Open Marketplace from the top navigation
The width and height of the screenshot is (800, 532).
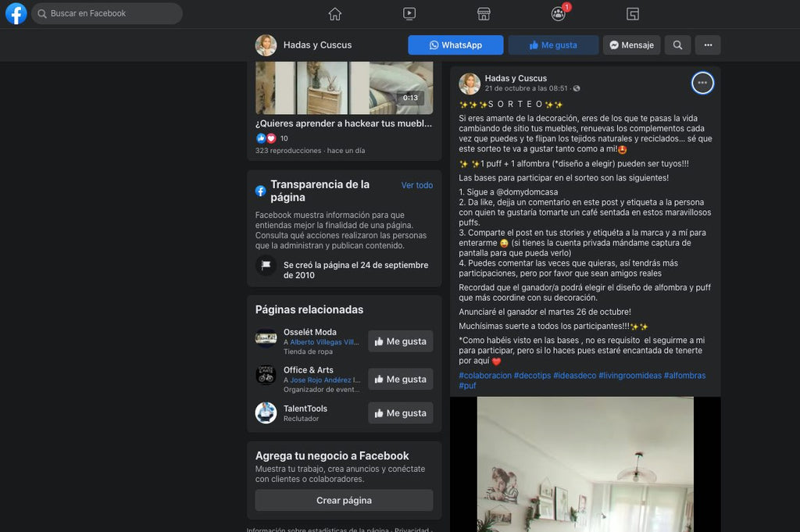tap(484, 13)
